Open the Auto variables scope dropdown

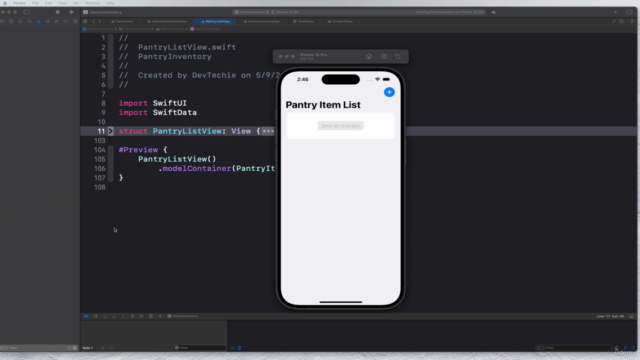[x=88, y=348]
